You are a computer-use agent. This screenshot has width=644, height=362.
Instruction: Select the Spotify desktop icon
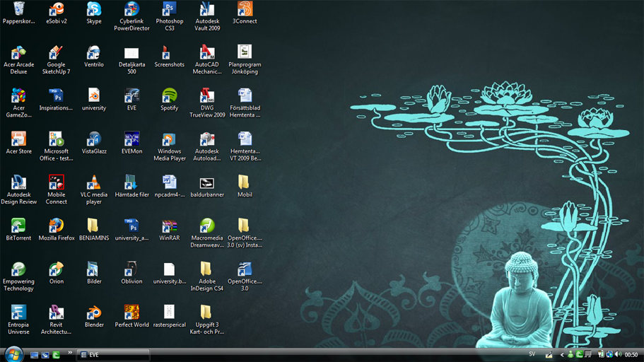[169, 96]
